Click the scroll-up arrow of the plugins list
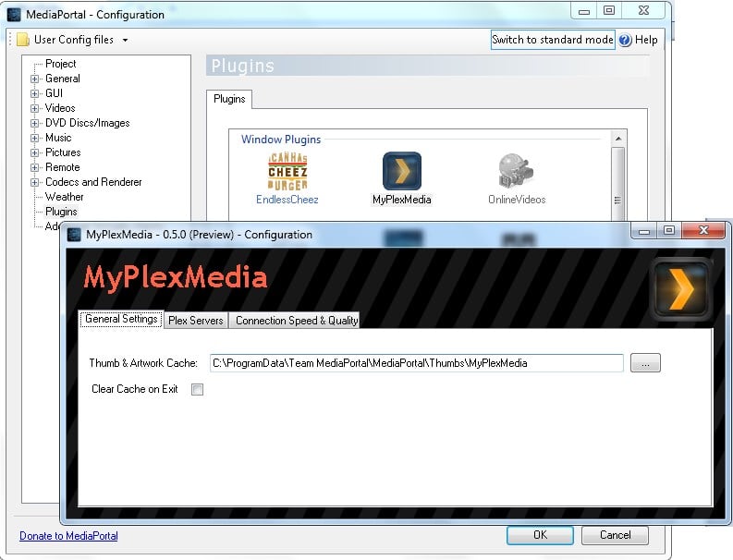733x560 pixels. [618, 139]
